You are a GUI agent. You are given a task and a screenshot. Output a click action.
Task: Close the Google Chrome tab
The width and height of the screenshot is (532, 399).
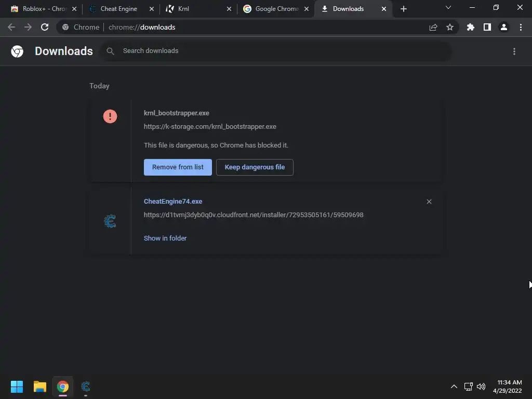click(307, 9)
